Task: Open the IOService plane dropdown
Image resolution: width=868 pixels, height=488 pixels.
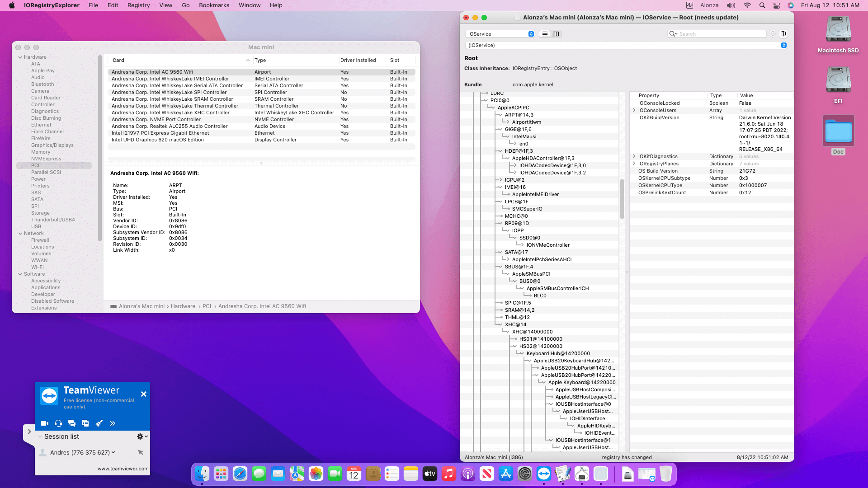Action: [500, 34]
